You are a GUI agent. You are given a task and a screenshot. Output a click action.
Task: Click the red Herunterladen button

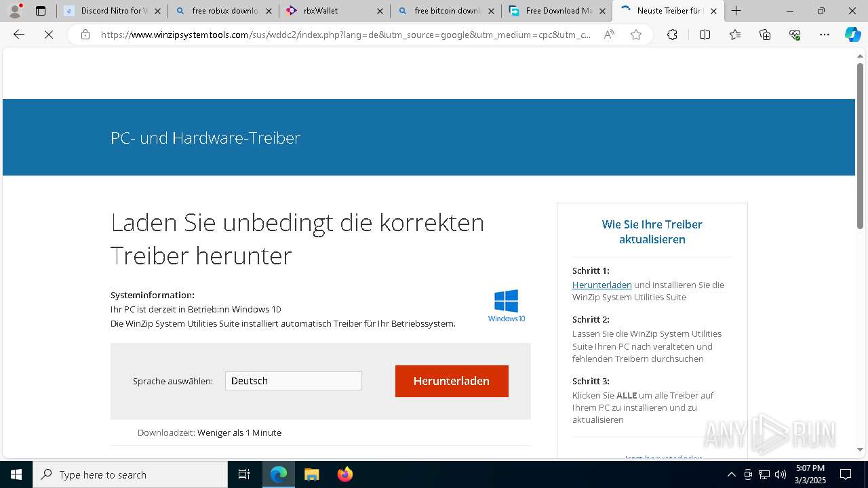tap(452, 381)
